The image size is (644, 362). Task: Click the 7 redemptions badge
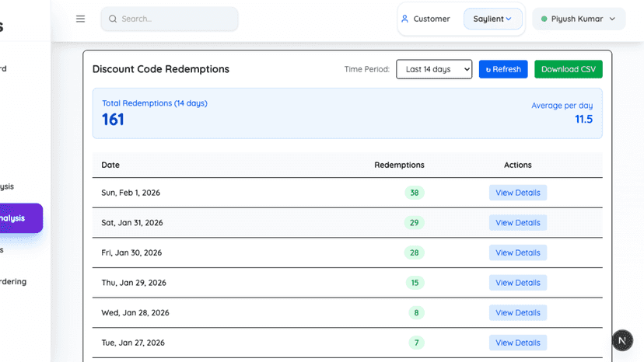[416, 343]
